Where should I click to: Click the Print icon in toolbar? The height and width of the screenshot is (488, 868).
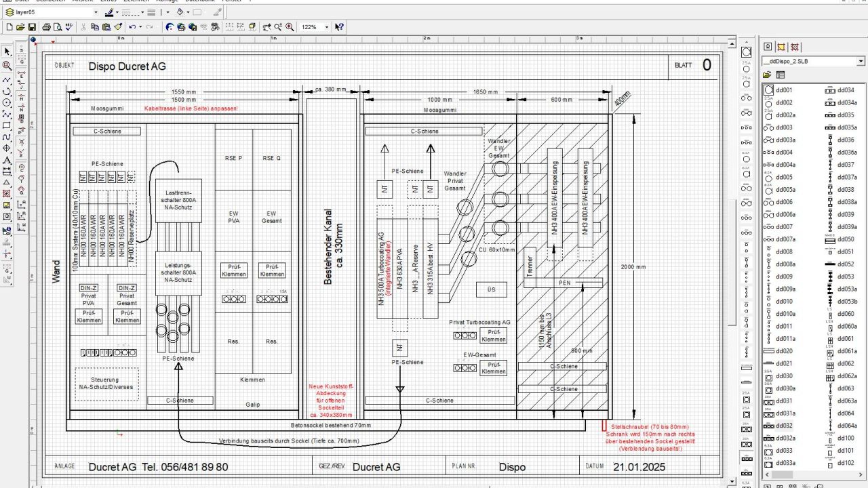pyautogui.click(x=46, y=27)
